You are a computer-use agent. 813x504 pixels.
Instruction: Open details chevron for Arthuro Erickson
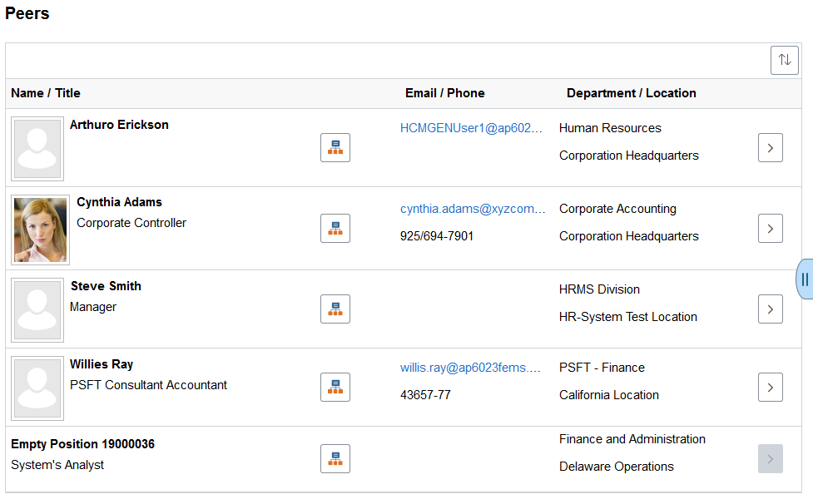(770, 148)
